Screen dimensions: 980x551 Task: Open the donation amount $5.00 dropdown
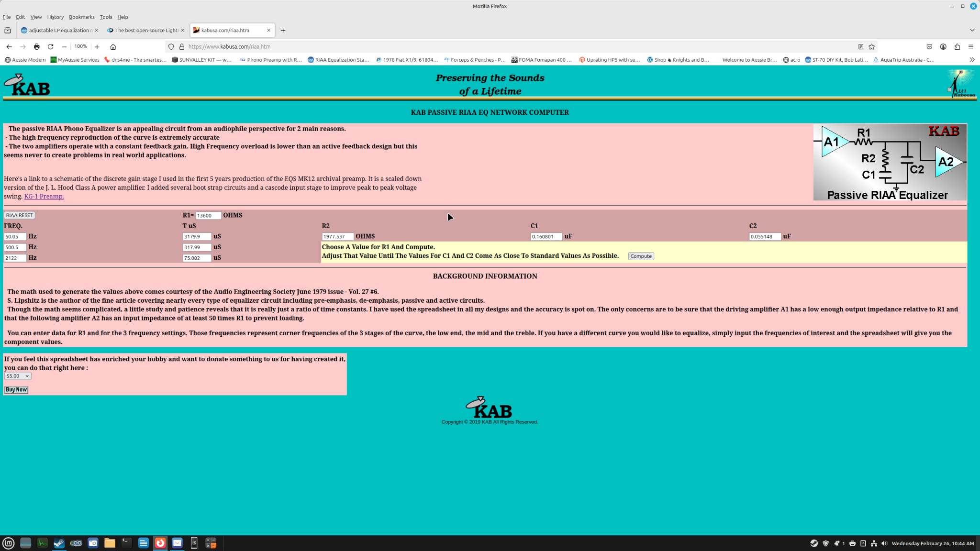tap(18, 376)
